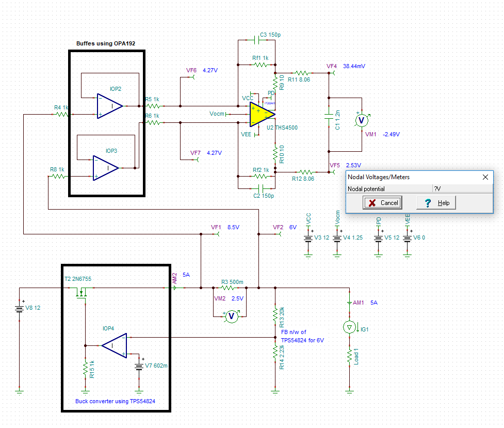Select feedback resistor Rf1 1k
This screenshot has height=428, width=504.
tap(261, 65)
